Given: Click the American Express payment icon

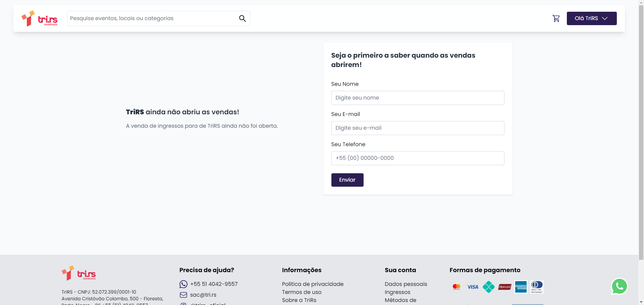Looking at the screenshot, I should click(x=521, y=287).
